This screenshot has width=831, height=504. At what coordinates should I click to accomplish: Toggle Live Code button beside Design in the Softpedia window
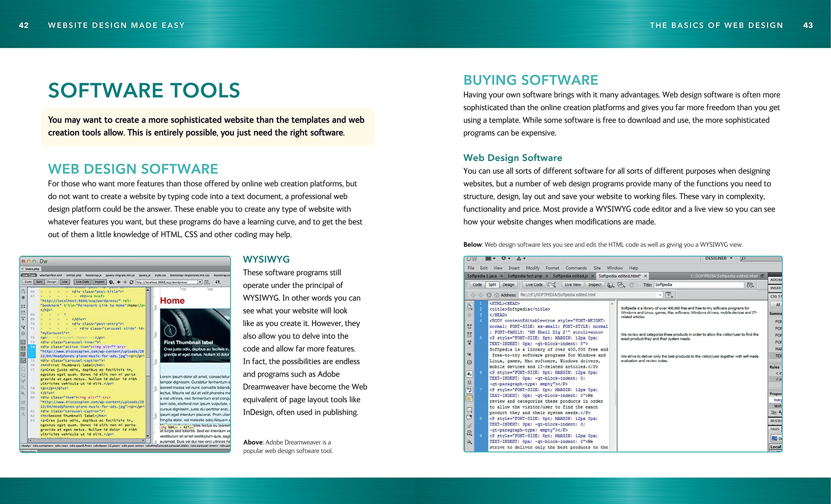(534, 285)
